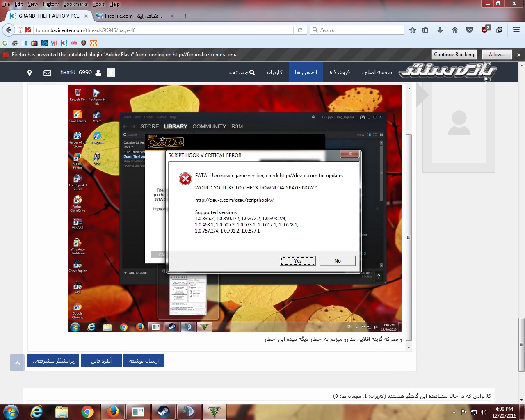Select the GRAND THEFT AUTO V PC tab

point(48,16)
